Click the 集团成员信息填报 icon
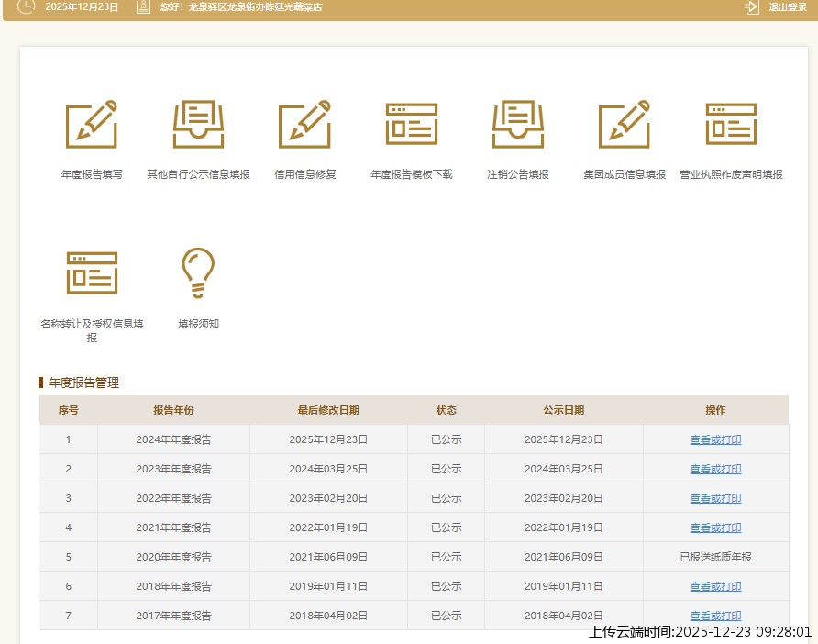 (x=625, y=124)
